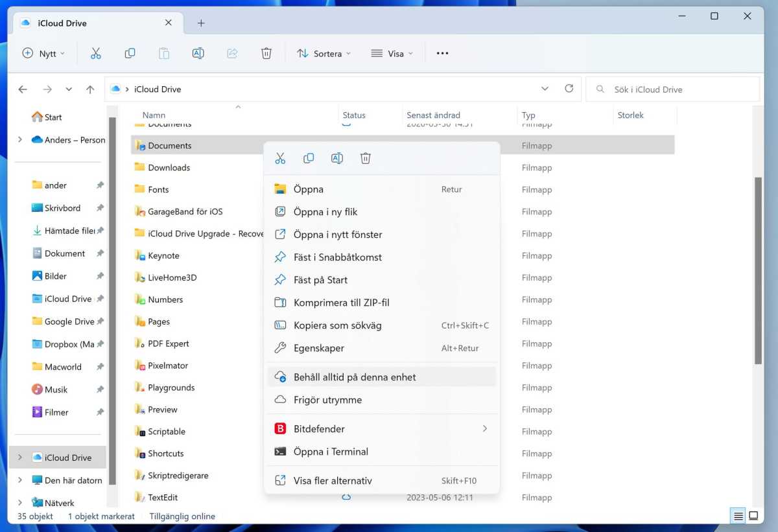This screenshot has width=778, height=532.
Task: Click the Sök i iCloud Drive search field
Action: 672,89
